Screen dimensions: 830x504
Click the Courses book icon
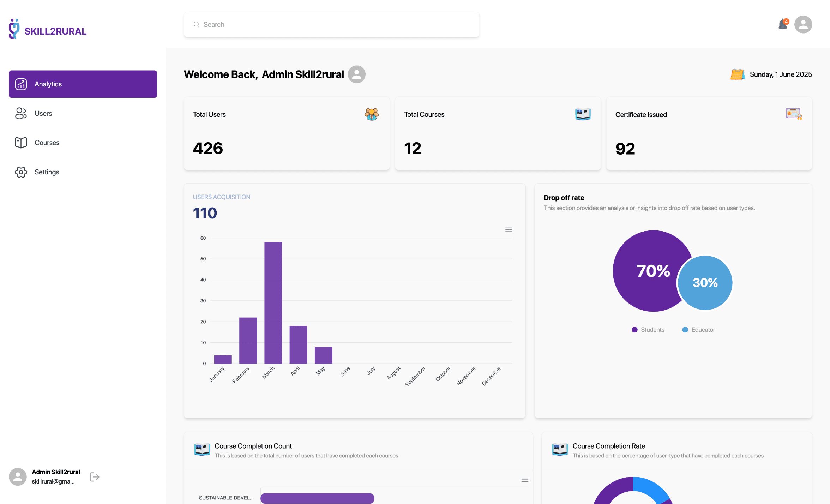[x=21, y=143]
